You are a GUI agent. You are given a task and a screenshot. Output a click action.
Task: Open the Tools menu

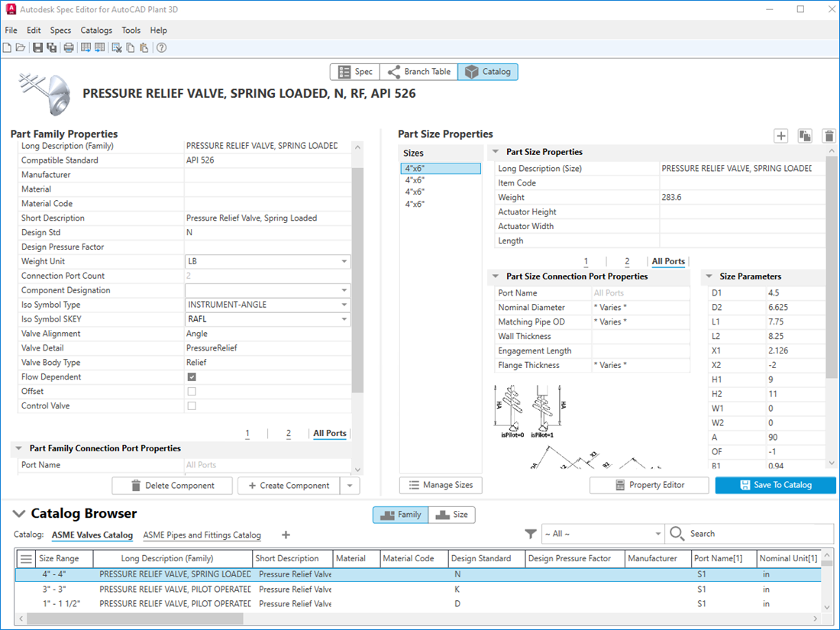(x=131, y=30)
